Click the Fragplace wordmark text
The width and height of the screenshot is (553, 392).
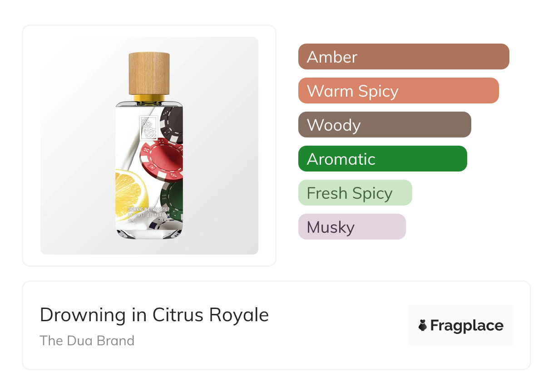(466, 325)
